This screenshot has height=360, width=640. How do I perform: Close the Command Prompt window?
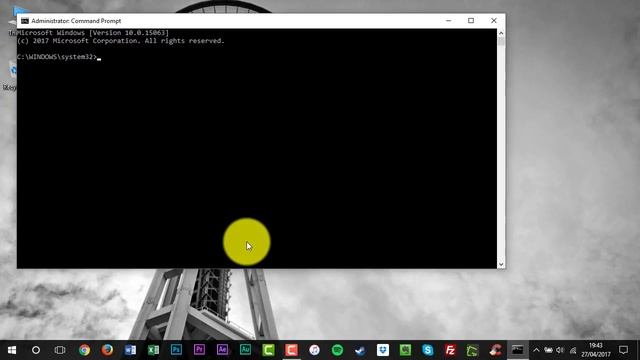[494, 21]
